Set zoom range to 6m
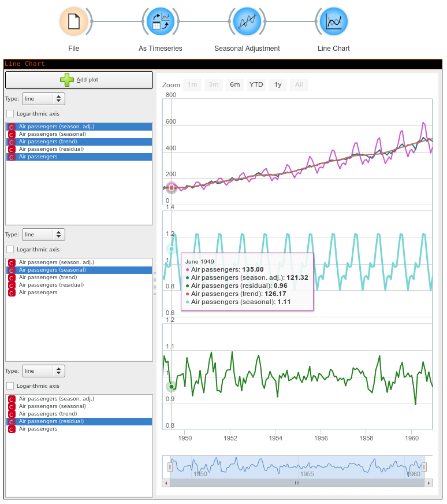The height and width of the screenshot is (504, 447). coord(234,85)
